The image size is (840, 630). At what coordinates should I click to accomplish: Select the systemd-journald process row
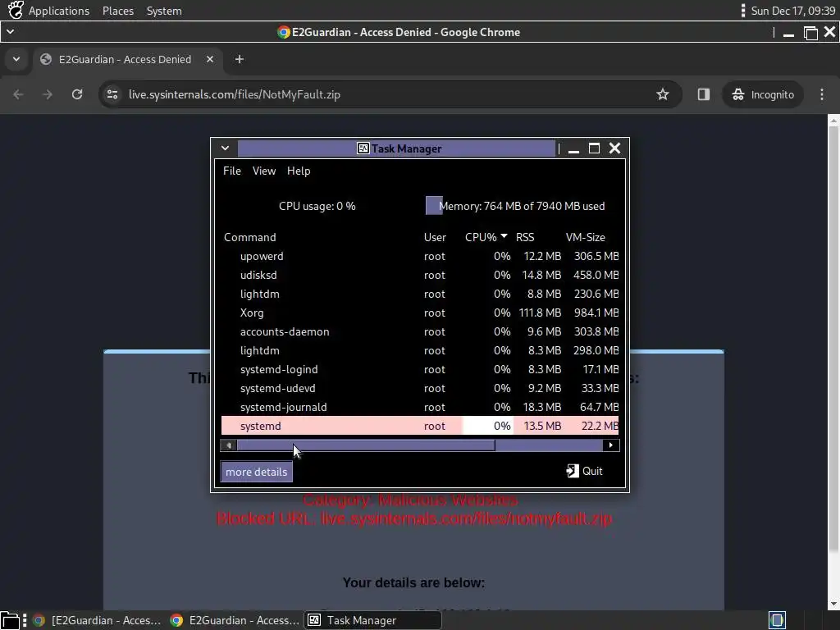point(420,407)
